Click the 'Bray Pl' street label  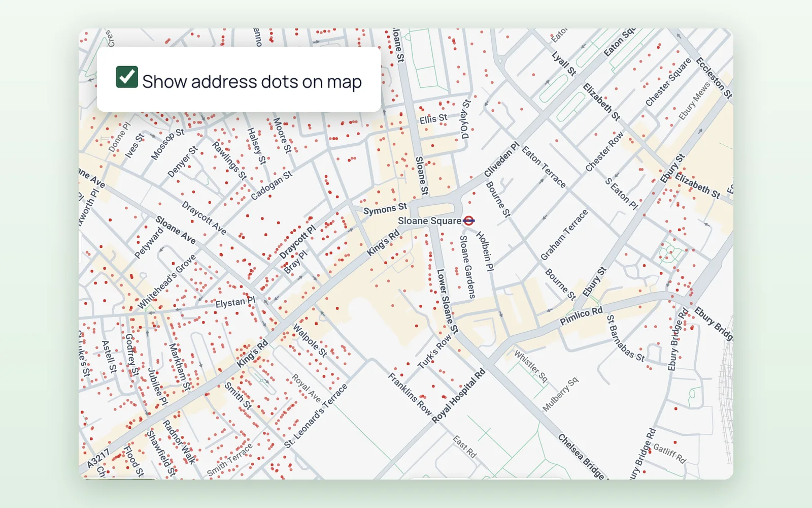pos(295,262)
